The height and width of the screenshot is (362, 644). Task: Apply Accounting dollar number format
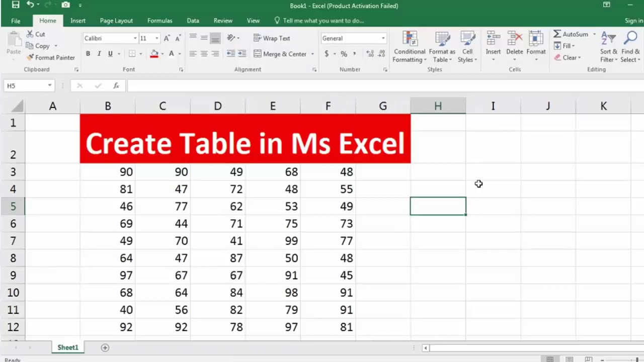pyautogui.click(x=327, y=54)
